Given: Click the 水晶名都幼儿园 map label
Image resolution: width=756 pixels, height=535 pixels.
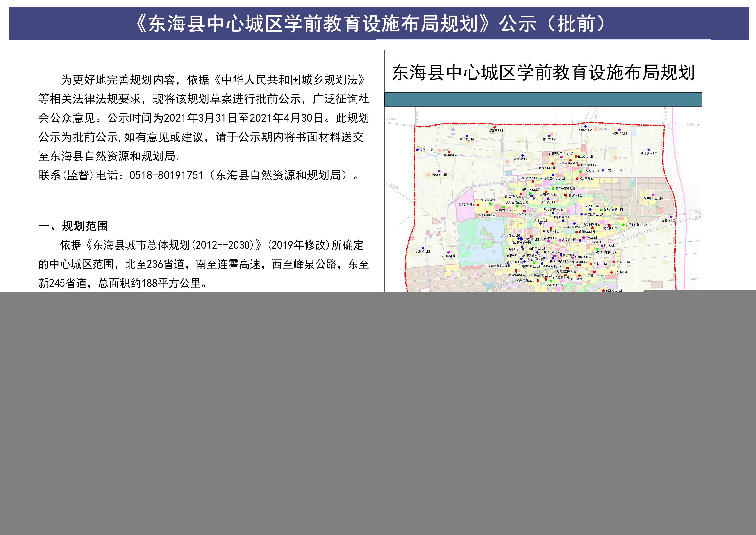Looking at the screenshot, I should click(x=510, y=235).
